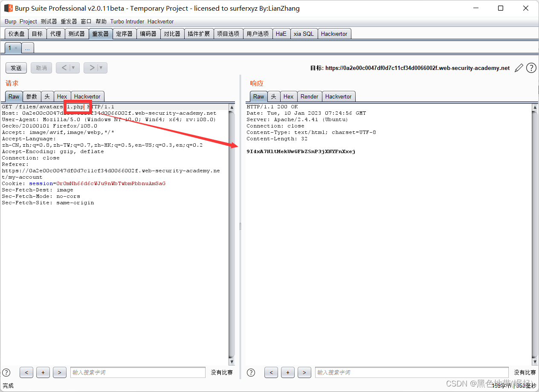Screen dimensions: 539x392
Task: Switch to the xia SQL tab
Action: click(304, 34)
